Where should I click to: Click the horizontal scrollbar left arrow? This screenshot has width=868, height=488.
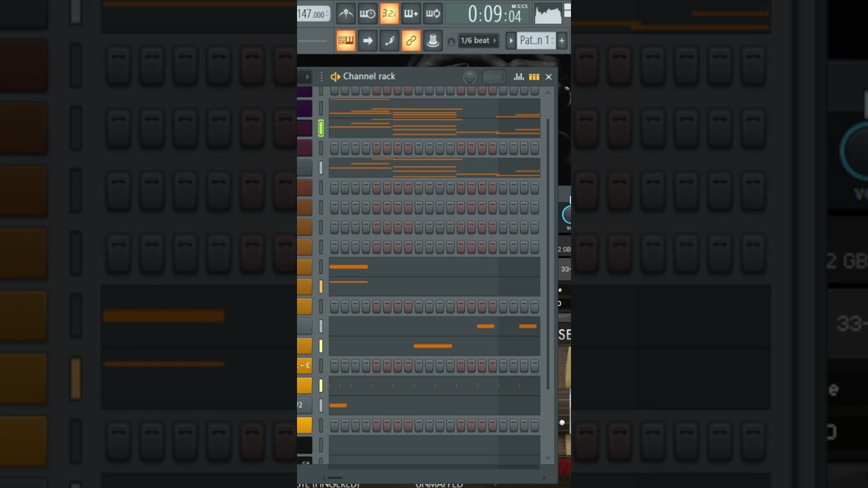click(x=324, y=478)
